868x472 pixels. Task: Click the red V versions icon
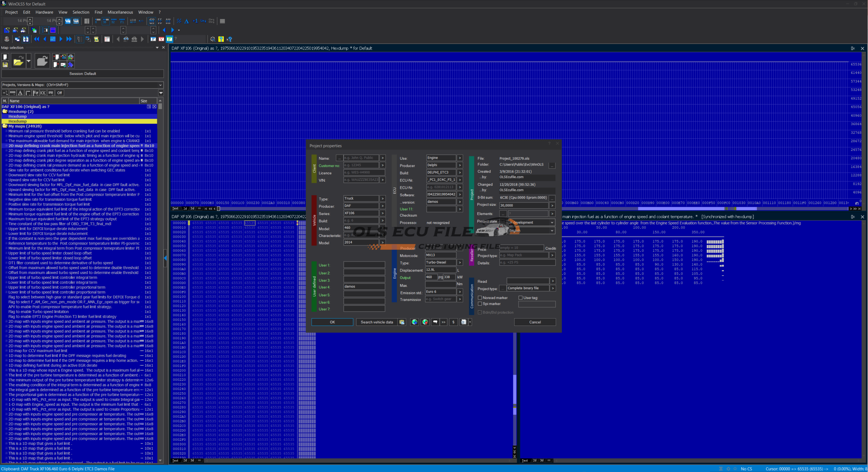(x=161, y=39)
